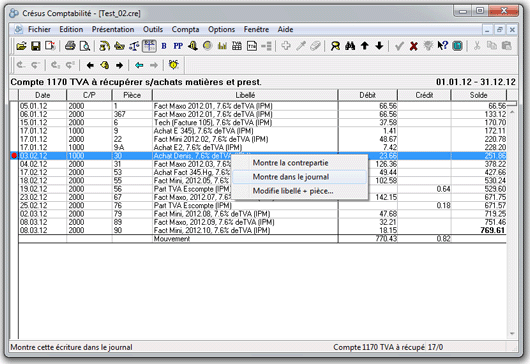530x364 pixels.
Task: Select the row 'Tech (Facture 105), 7.6% deTVA'
Action: click(x=262, y=122)
